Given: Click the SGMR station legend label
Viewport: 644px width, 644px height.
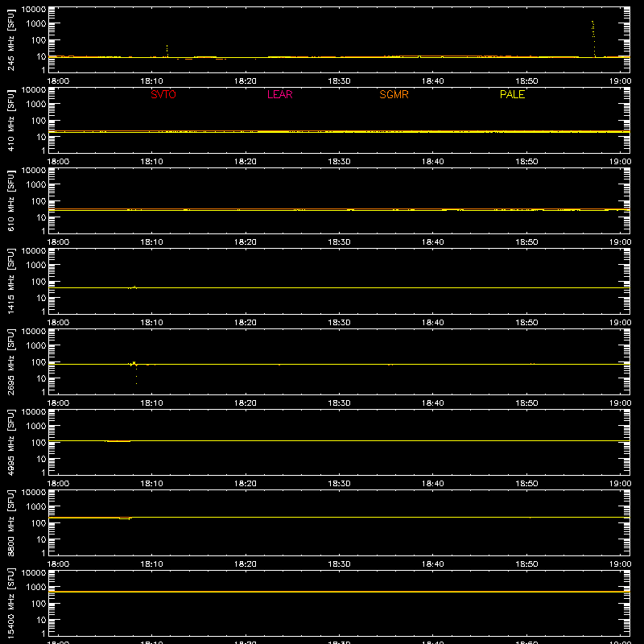Looking at the screenshot, I should 394,94.
